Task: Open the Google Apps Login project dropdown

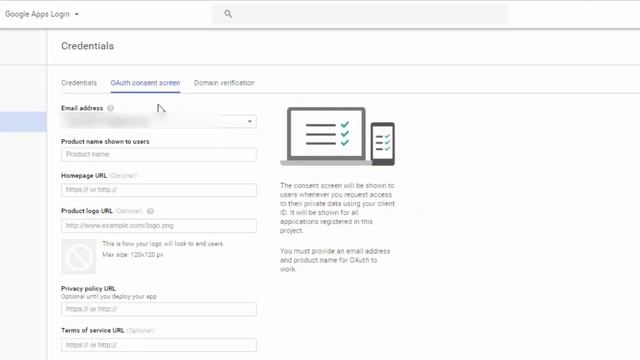Action: click(x=42, y=14)
